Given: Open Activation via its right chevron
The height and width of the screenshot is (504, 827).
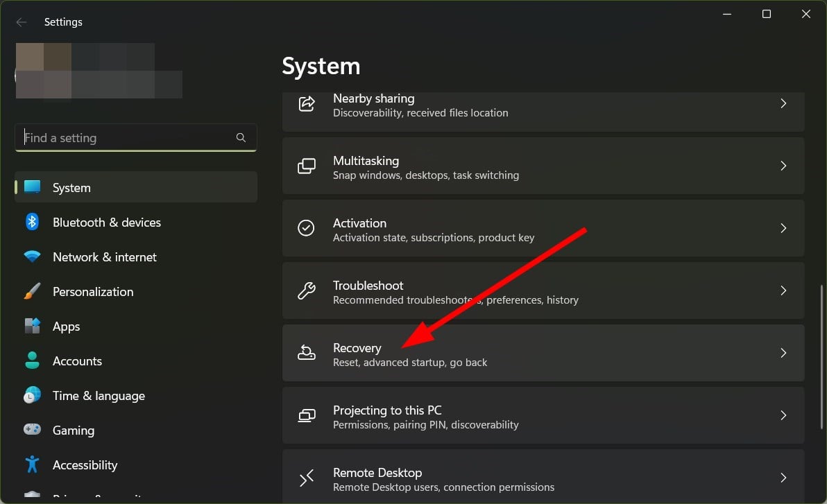Looking at the screenshot, I should pyautogui.click(x=783, y=228).
